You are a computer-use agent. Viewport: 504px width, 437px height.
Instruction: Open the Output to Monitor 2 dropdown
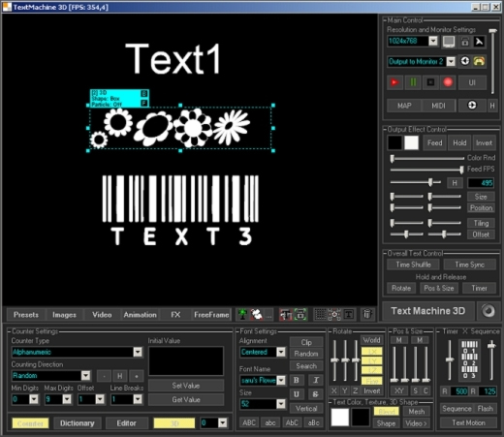point(451,61)
